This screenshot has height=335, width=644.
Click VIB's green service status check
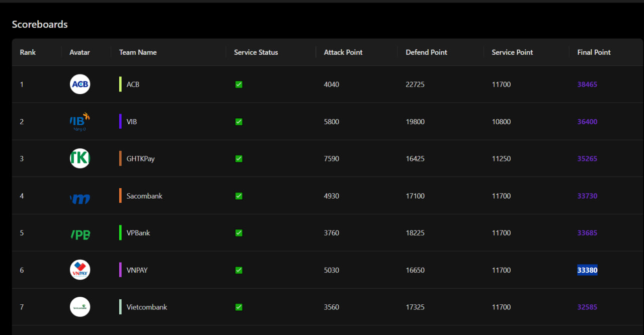238,122
